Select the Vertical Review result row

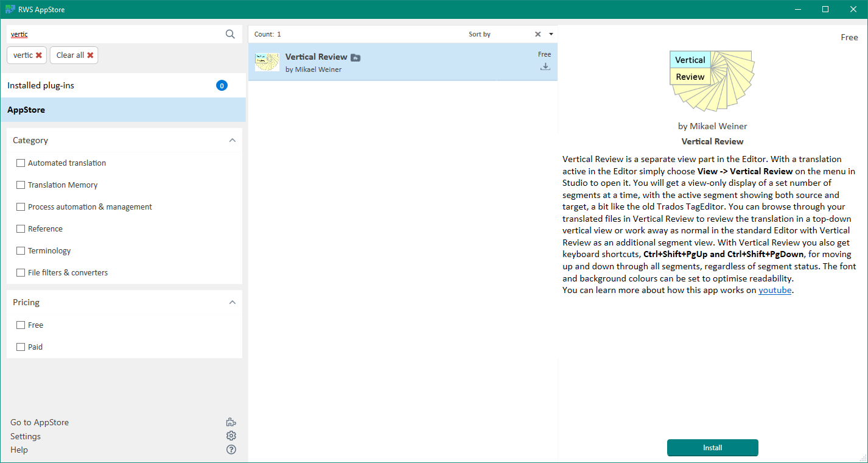coord(403,62)
